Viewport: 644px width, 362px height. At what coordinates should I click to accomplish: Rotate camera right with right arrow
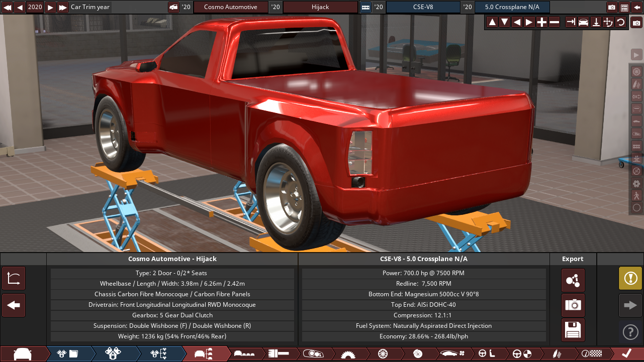coord(529,22)
